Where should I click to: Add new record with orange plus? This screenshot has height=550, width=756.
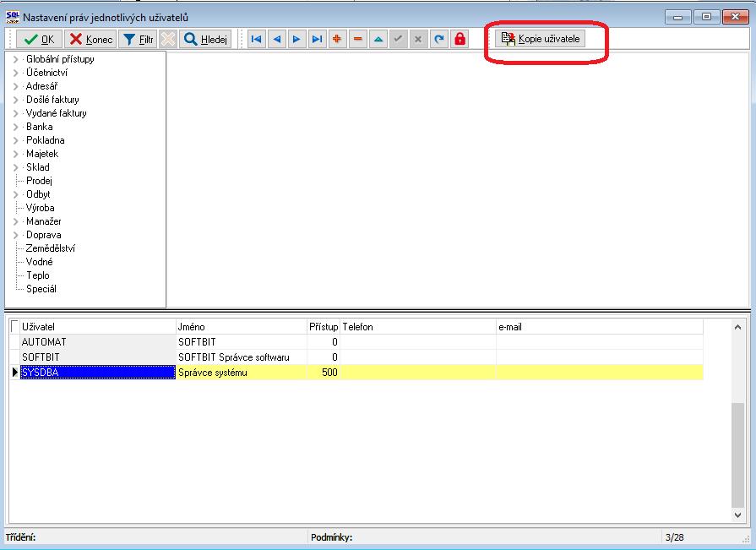coord(338,39)
